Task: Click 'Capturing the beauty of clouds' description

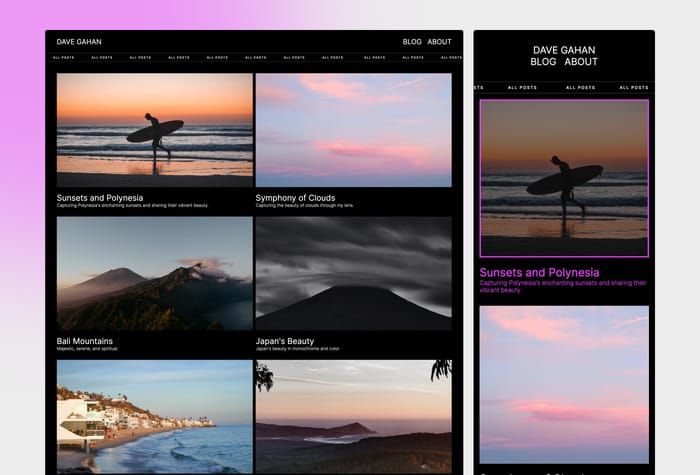Action: point(304,206)
